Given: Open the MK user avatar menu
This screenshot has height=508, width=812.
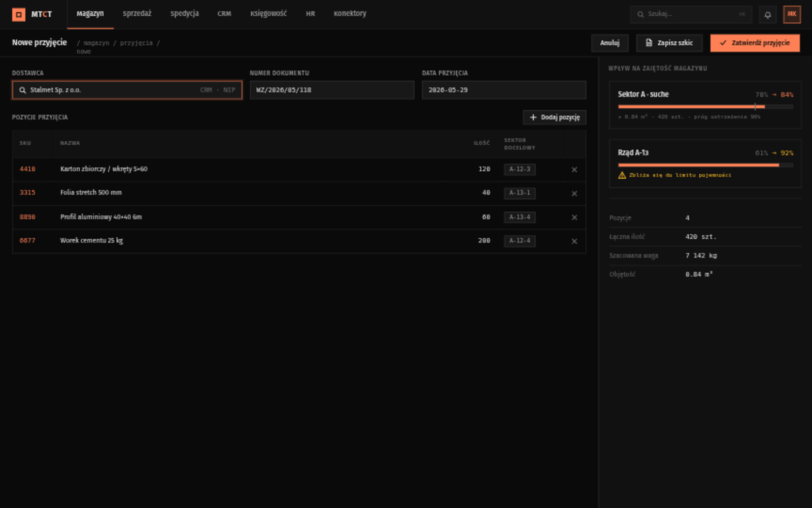Looking at the screenshot, I should [x=792, y=14].
